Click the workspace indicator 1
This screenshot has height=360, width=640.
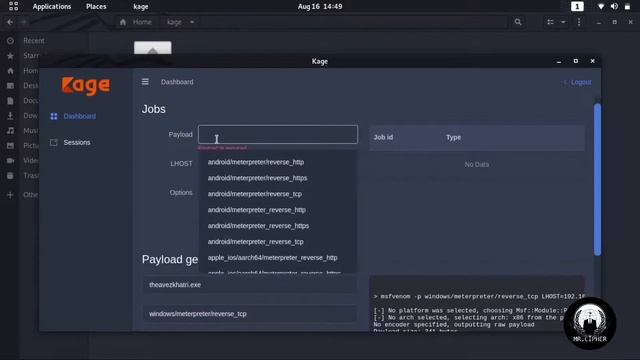(577, 7)
